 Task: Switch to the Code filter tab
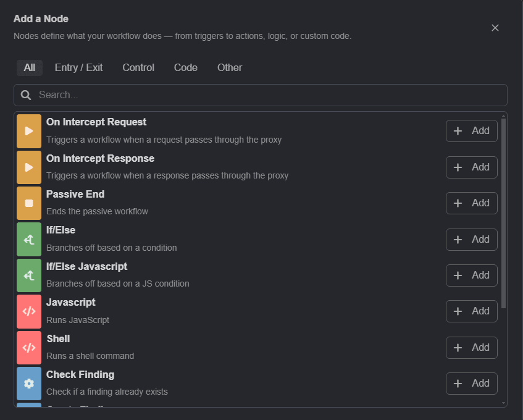tap(185, 67)
